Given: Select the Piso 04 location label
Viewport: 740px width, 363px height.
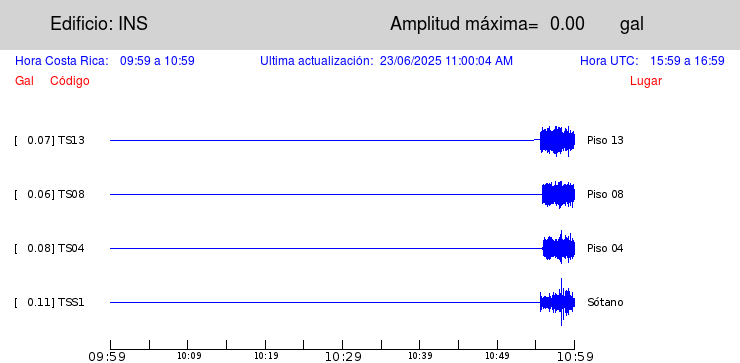Looking at the screenshot, I should tap(605, 248).
